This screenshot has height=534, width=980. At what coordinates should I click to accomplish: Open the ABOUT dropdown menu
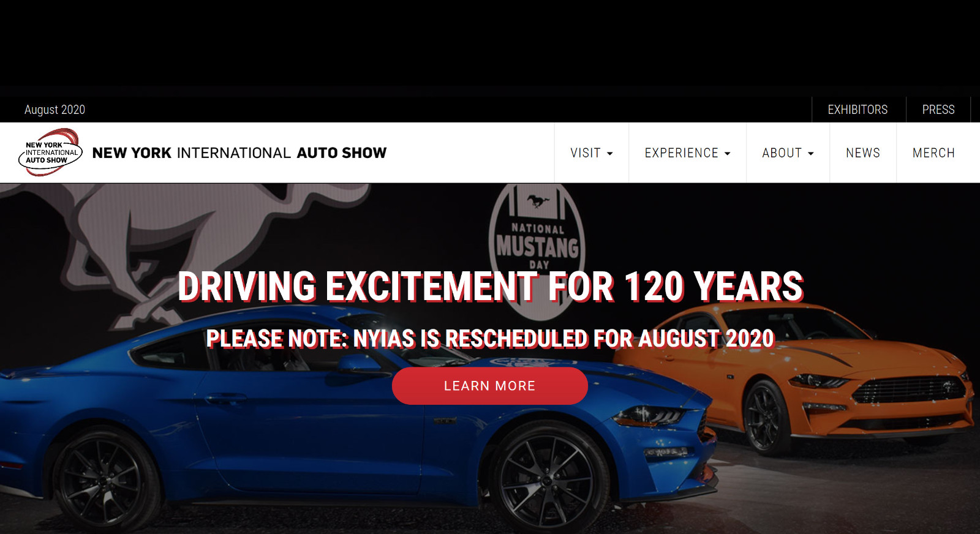(788, 152)
